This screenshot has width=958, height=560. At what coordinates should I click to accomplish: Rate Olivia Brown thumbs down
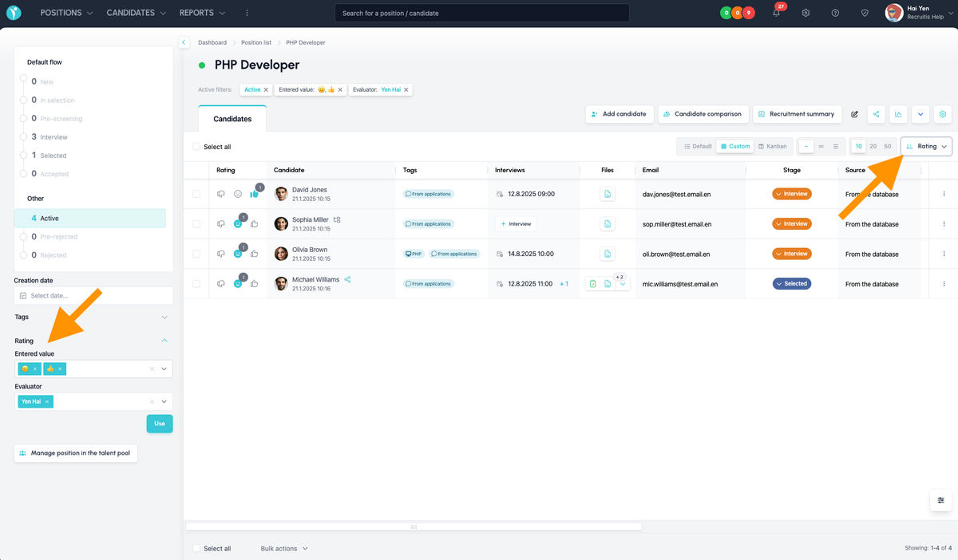pos(221,254)
